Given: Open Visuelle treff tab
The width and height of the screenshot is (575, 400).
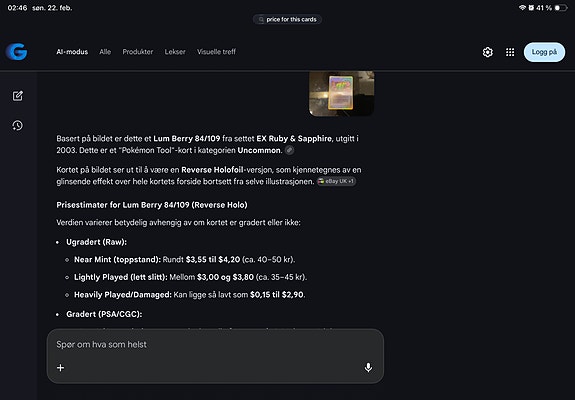Looking at the screenshot, I should point(216,52).
